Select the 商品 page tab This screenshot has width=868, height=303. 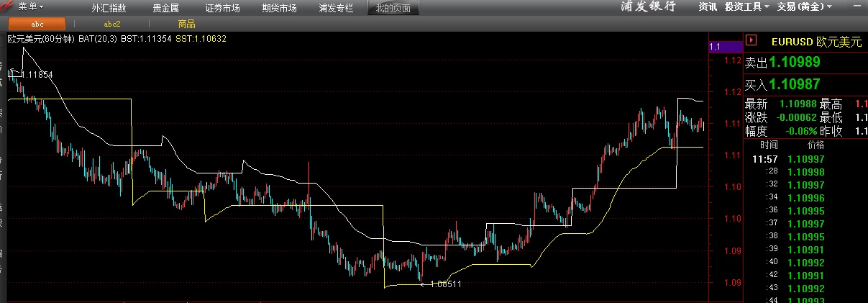click(x=186, y=24)
